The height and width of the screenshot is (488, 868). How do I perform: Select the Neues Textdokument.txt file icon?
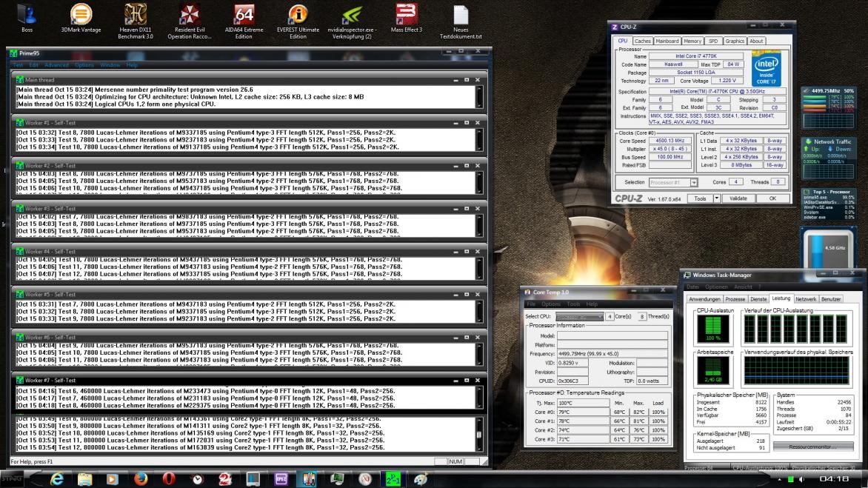coord(461,21)
